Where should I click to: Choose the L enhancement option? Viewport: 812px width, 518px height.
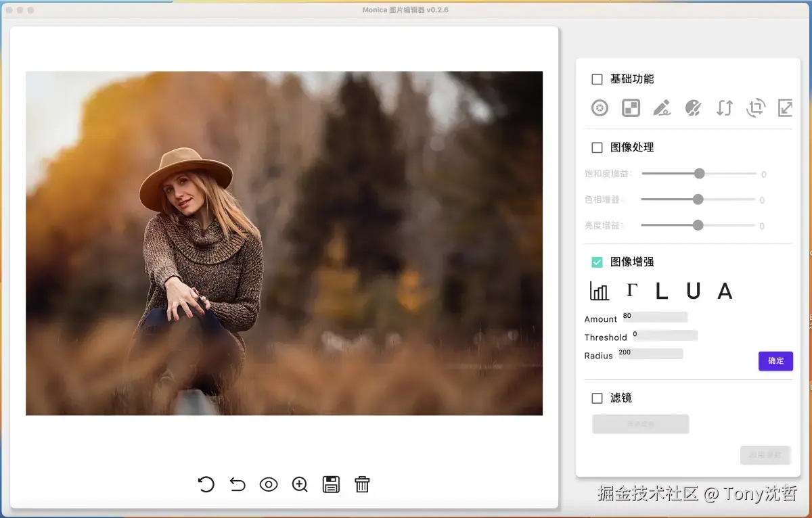[x=662, y=291]
